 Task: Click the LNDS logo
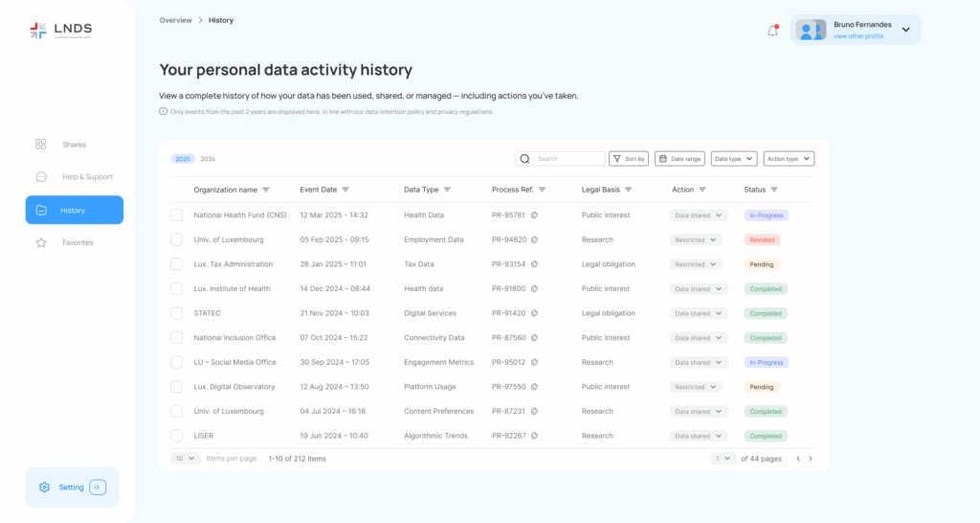point(60,30)
